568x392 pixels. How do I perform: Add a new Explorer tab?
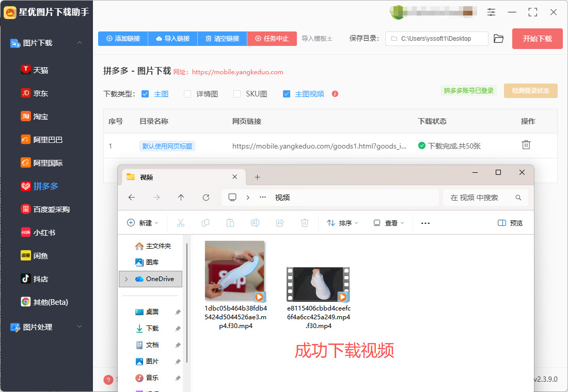[257, 177]
